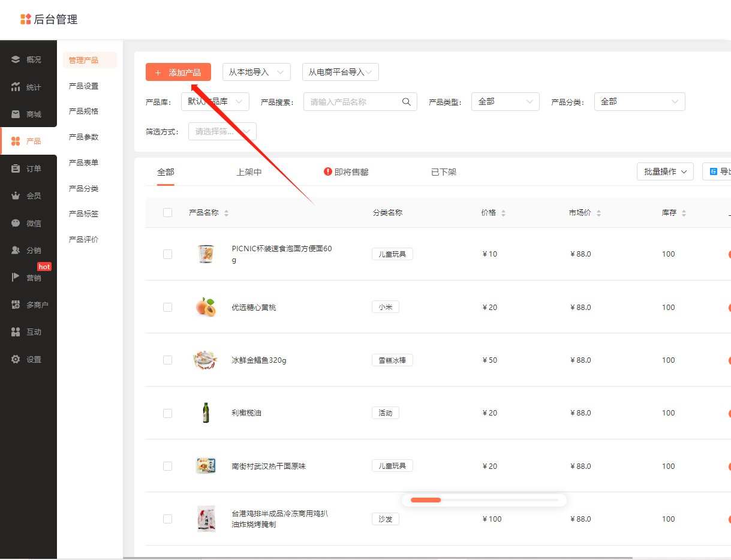The image size is (731, 560).
Task: Open the 微信 WeChat sidebar icon
Action: pyautogui.click(x=16, y=223)
